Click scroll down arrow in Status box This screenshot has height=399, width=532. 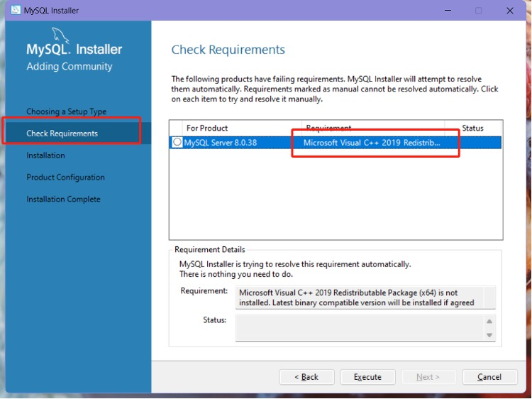489,334
